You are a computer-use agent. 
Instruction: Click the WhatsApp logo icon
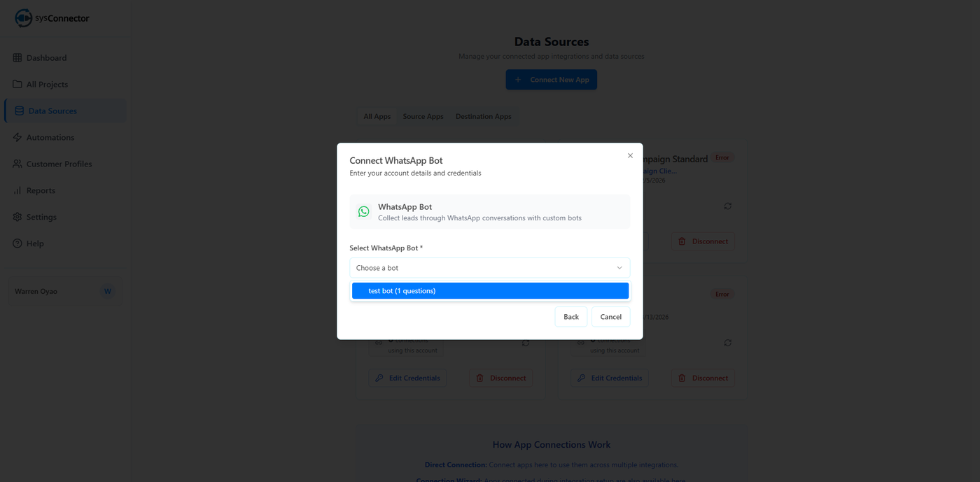[x=363, y=211]
